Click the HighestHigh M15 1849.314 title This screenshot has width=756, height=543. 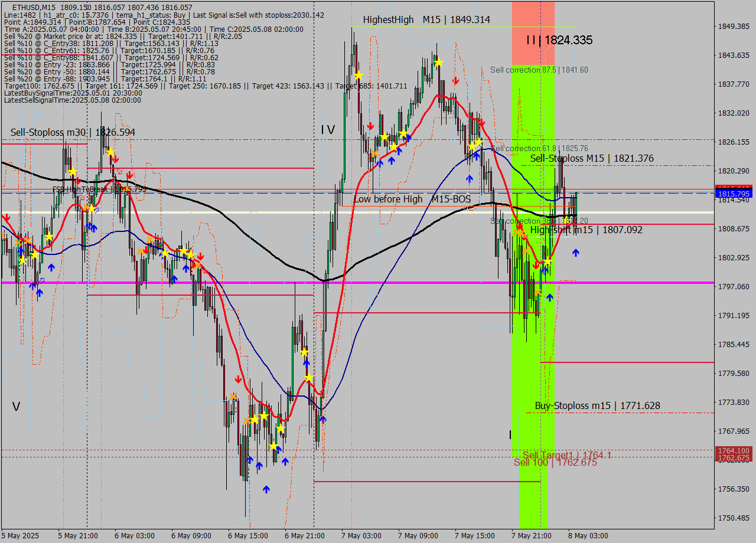pyautogui.click(x=425, y=19)
